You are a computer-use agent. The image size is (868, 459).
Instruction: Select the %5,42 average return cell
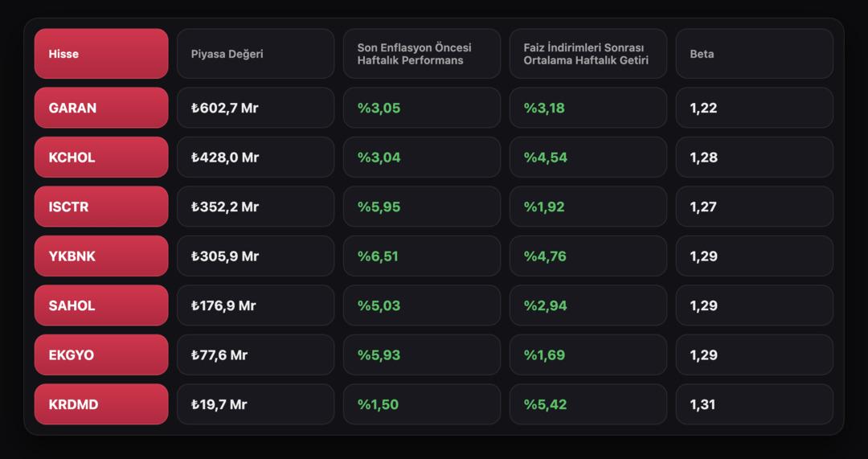tap(588, 404)
